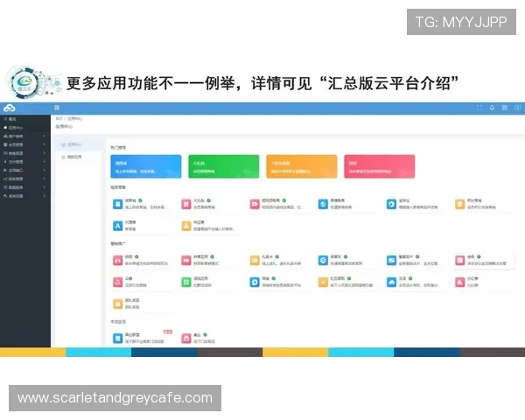Open the 礼品卡 yellow card app icon
The height and width of the screenshot is (420, 525).
coord(255,260)
